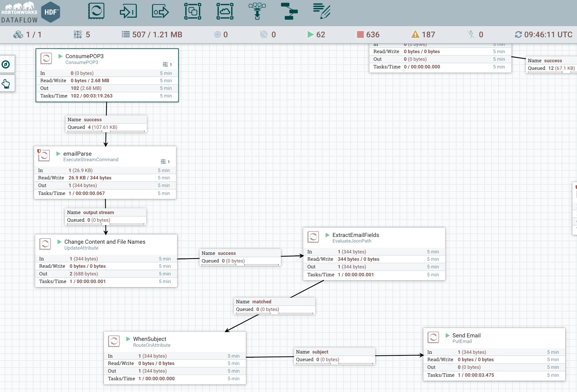The image size is (577, 392).
Task: Click the stopped components count 636
Action: 368,35
